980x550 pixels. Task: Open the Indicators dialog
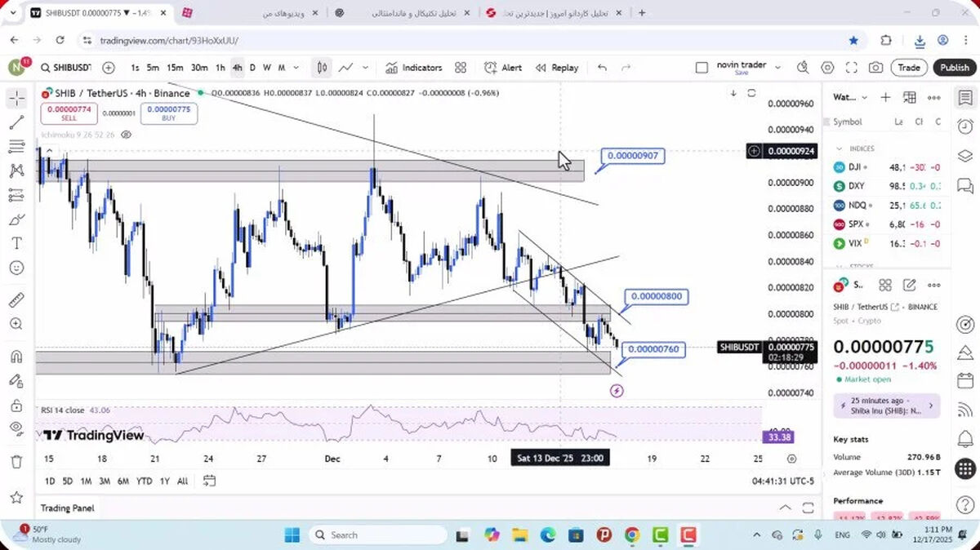(x=414, y=68)
